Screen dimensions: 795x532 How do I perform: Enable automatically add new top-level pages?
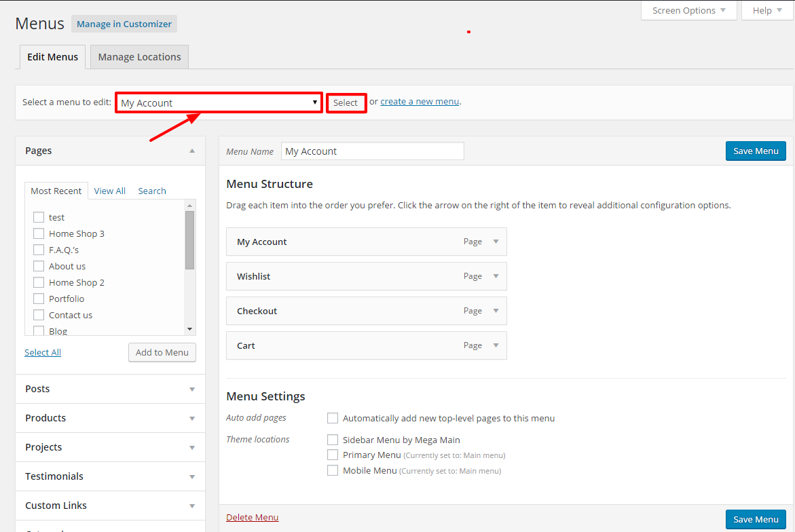(x=333, y=418)
